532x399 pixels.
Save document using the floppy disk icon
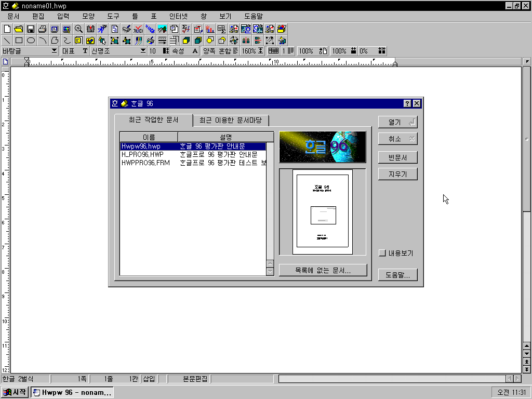click(x=31, y=29)
